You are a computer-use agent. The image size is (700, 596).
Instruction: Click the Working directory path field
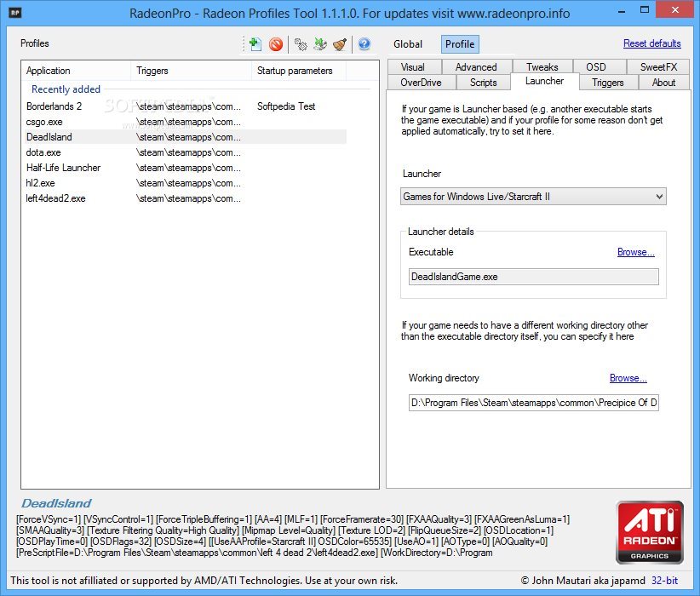[x=533, y=403]
